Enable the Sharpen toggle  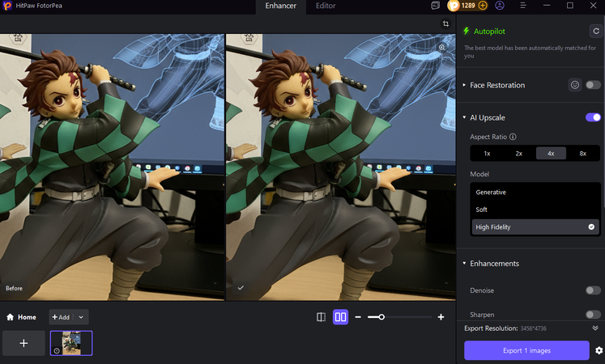pos(593,315)
